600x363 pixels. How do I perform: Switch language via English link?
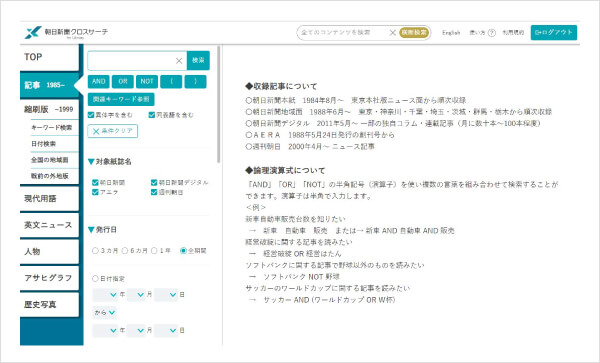(x=451, y=33)
